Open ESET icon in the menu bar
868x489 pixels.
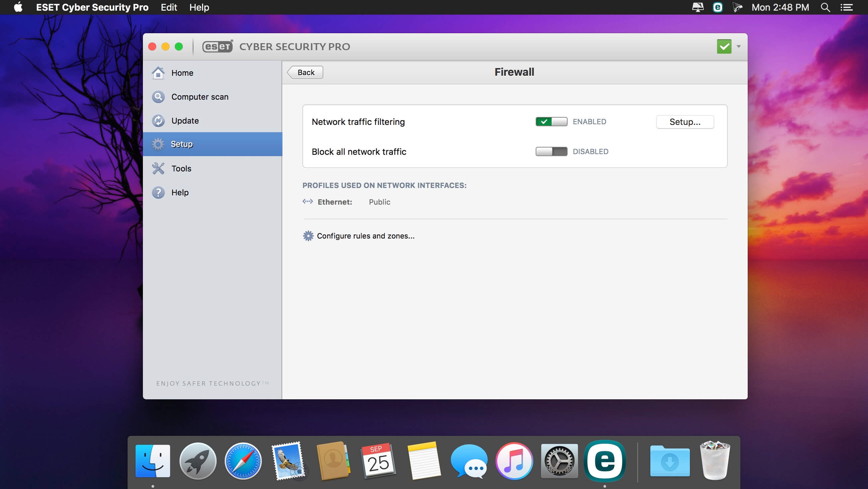[718, 7]
